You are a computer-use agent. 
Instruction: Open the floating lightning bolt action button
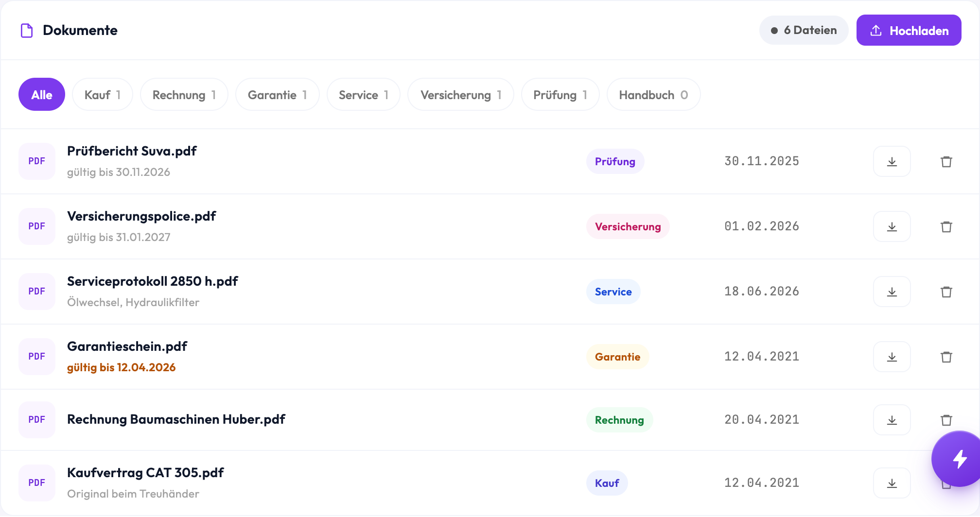tap(959, 459)
